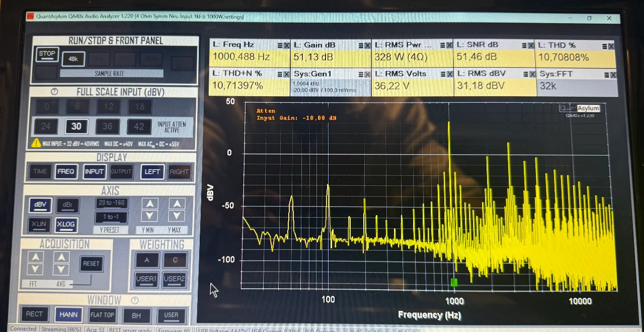Select the 48k sample rate
644x332 pixels.
click(x=73, y=59)
